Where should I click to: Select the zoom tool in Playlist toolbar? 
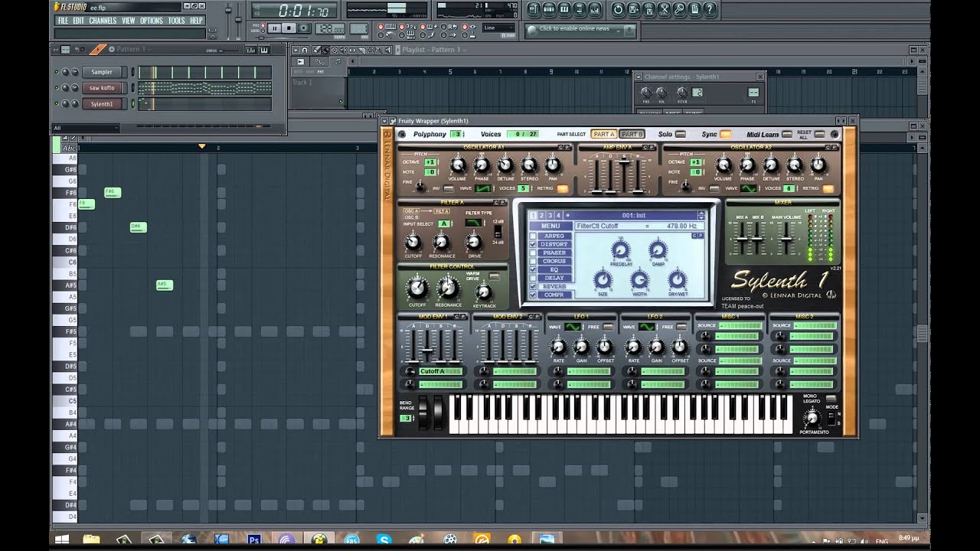point(379,50)
